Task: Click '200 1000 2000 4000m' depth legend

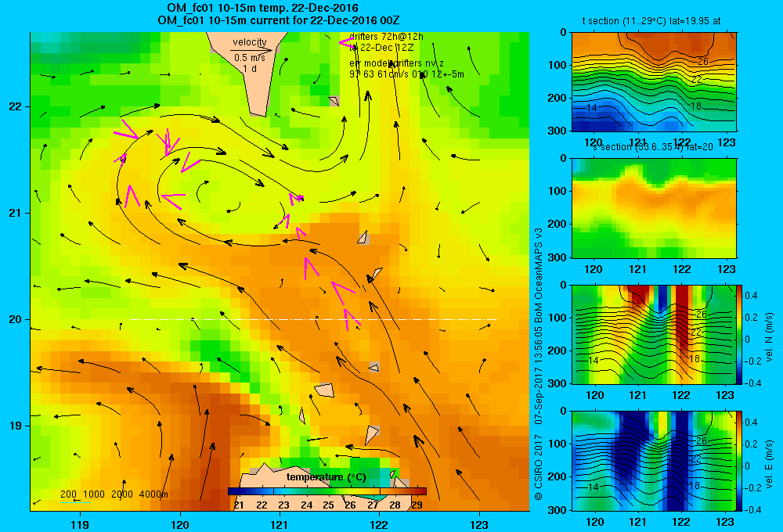Action: pos(114,494)
